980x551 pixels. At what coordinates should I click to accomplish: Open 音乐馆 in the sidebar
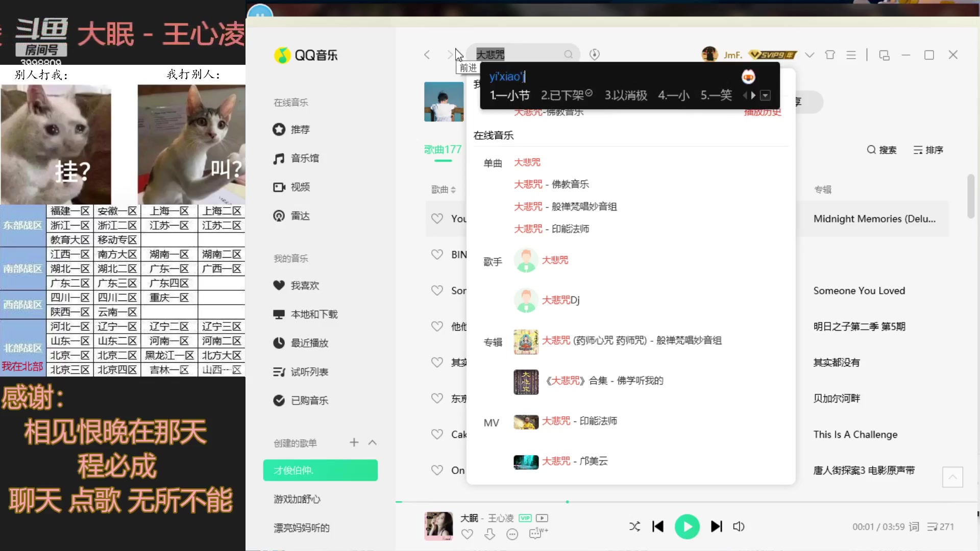click(296, 158)
